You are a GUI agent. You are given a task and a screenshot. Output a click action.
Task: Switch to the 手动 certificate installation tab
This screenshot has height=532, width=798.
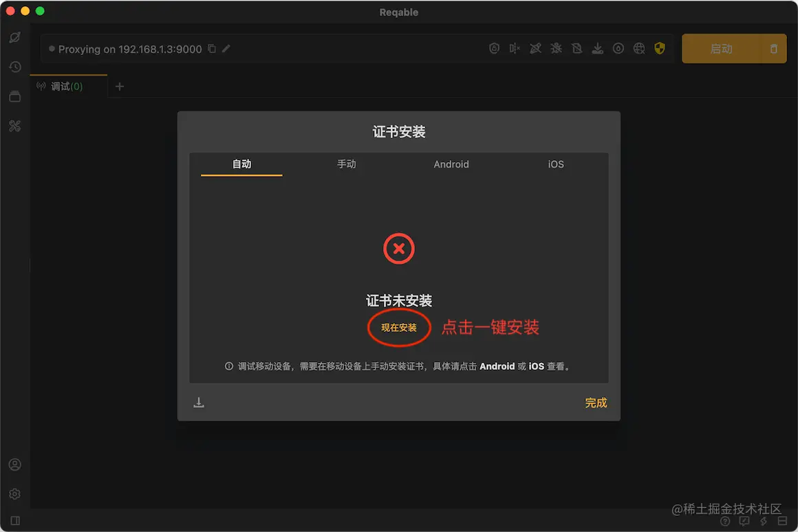(347, 164)
